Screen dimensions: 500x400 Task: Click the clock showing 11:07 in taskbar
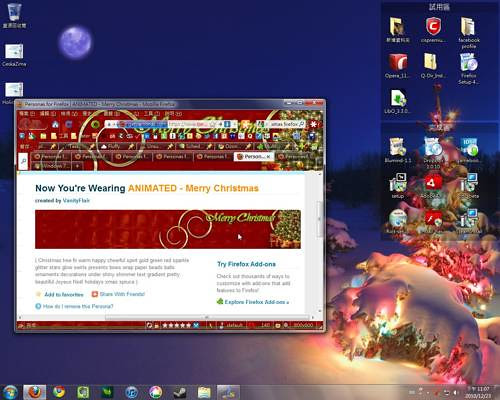479,392
